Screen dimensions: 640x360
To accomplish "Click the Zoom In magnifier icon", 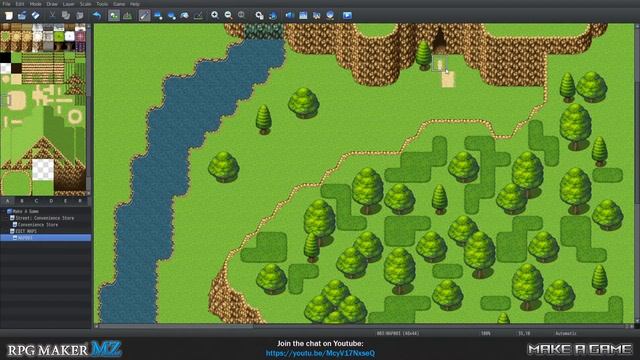I will coord(215,16).
